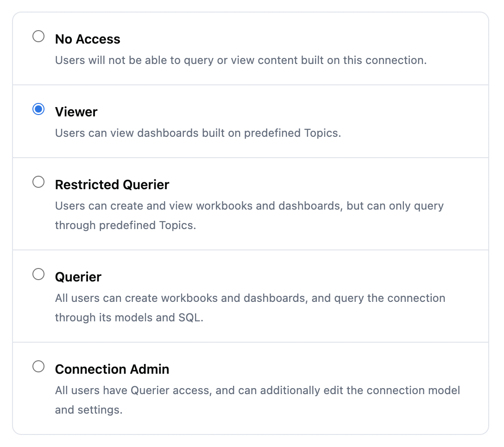The width and height of the screenshot is (504, 447).
Task: Click the Restricted Querier heading label
Action: 112,185
